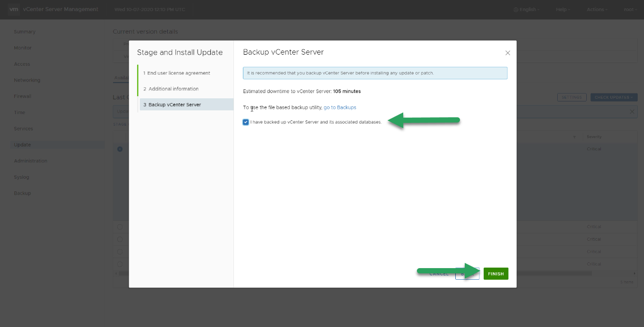Click the recommendation info banner text

340,73
